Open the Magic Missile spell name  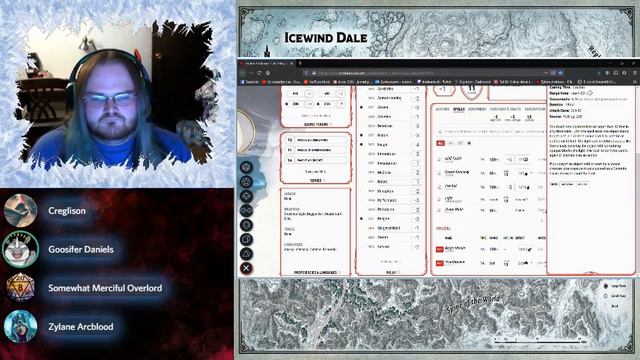[x=455, y=248]
